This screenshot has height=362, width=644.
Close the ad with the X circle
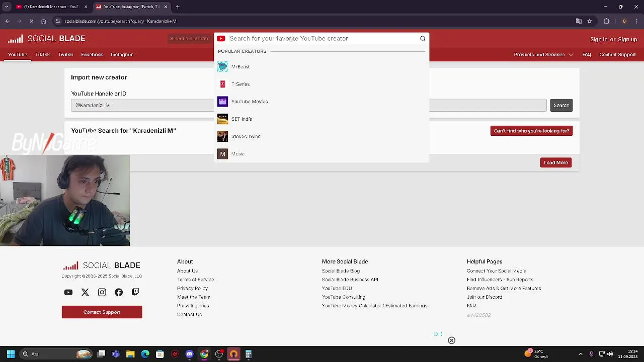click(x=451, y=340)
